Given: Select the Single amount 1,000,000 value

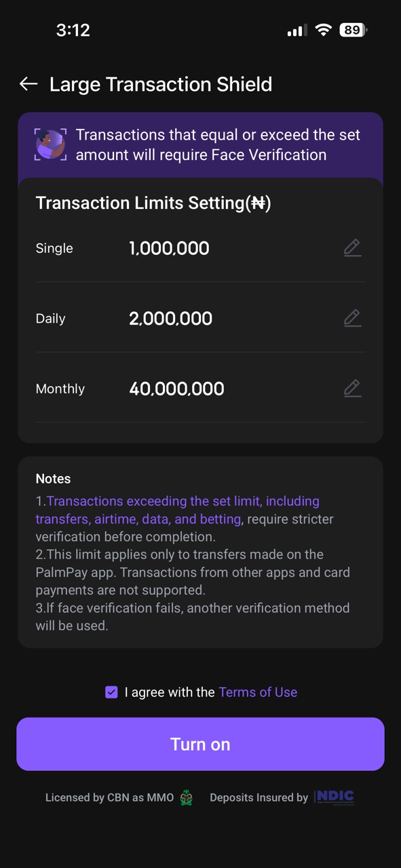Looking at the screenshot, I should tap(169, 248).
